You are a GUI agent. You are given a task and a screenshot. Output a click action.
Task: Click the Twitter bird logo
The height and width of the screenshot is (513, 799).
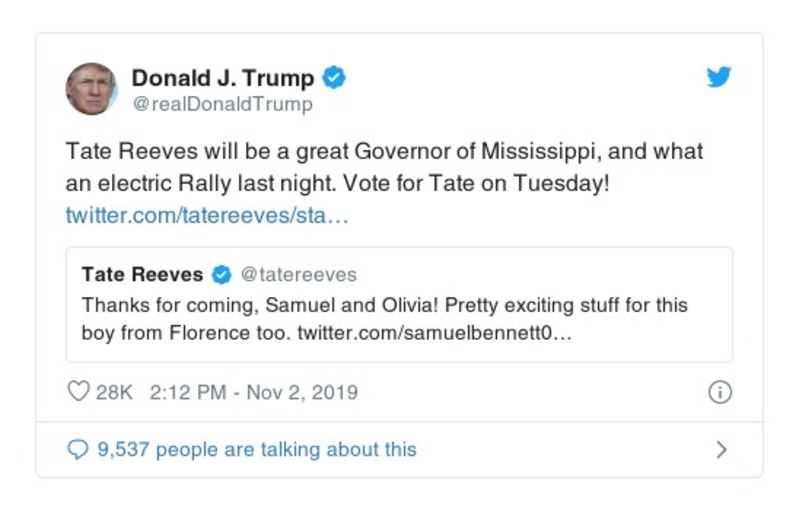pyautogui.click(x=719, y=77)
